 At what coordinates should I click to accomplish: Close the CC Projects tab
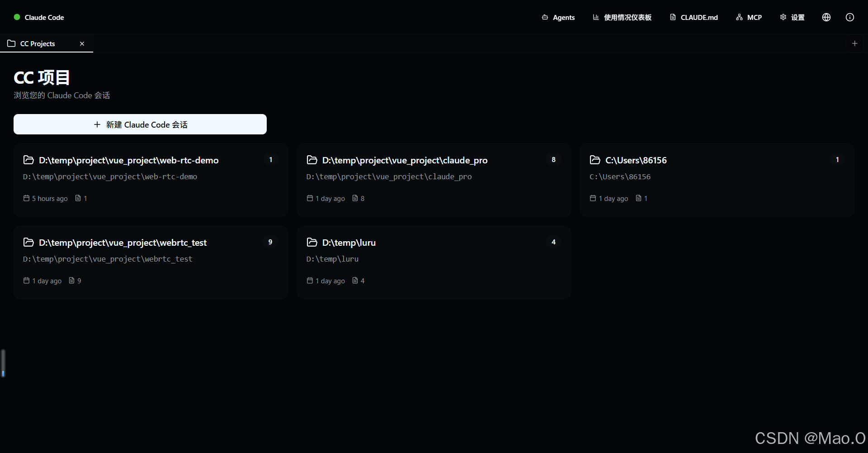tap(82, 43)
